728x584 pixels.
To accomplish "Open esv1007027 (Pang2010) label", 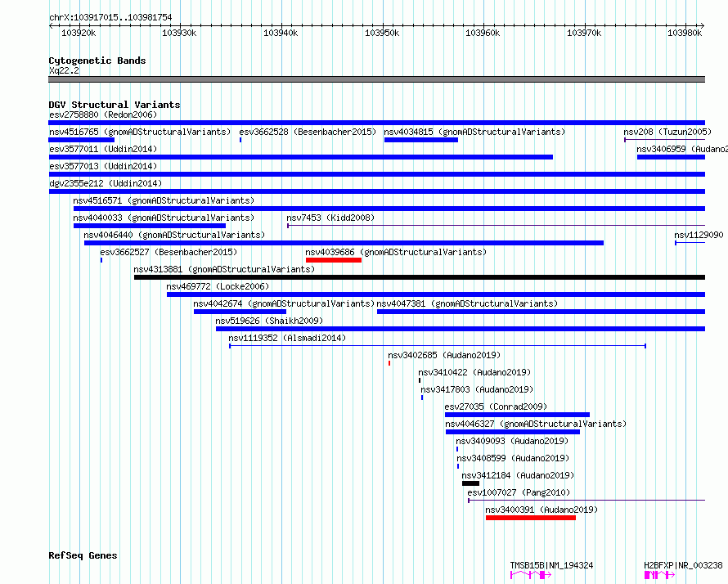I will point(519,492).
